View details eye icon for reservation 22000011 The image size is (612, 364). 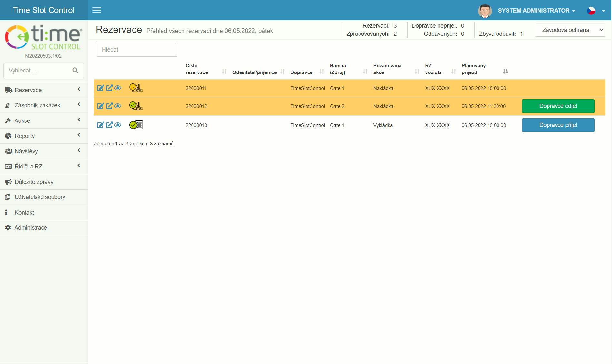118,88
